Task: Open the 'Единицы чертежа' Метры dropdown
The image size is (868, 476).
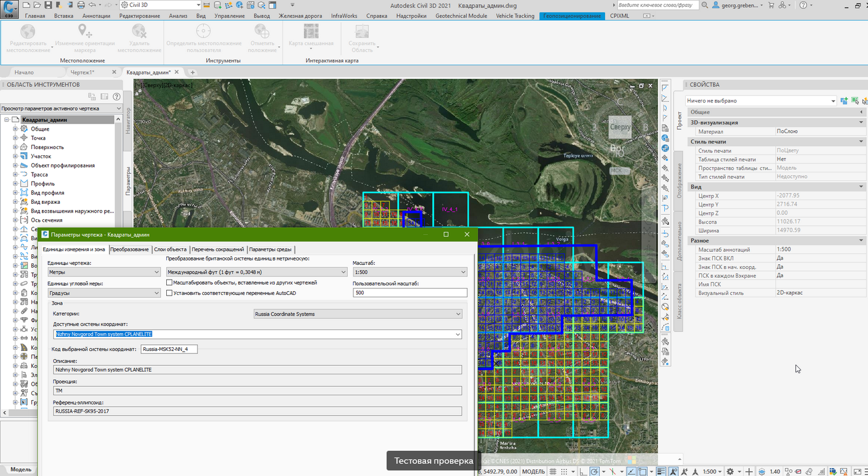Action: [x=103, y=272]
